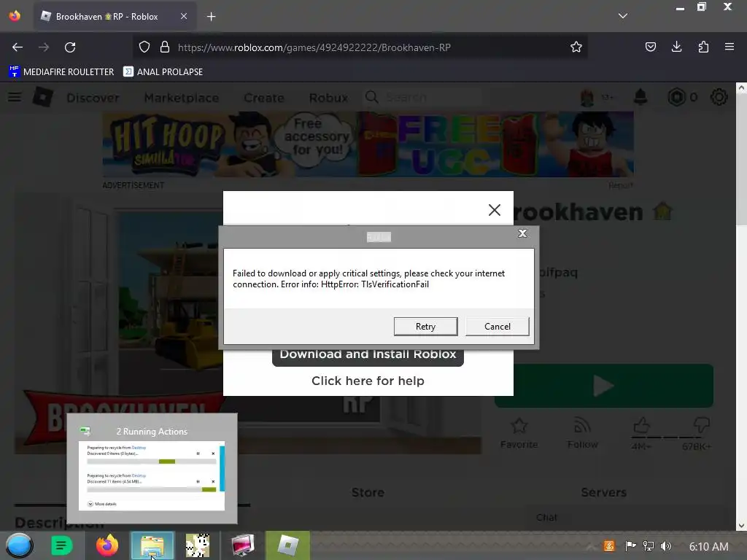This screenshot has width=747, height=560.
Task: Expand the list all tabs chevron
Action: pos(623,16)
